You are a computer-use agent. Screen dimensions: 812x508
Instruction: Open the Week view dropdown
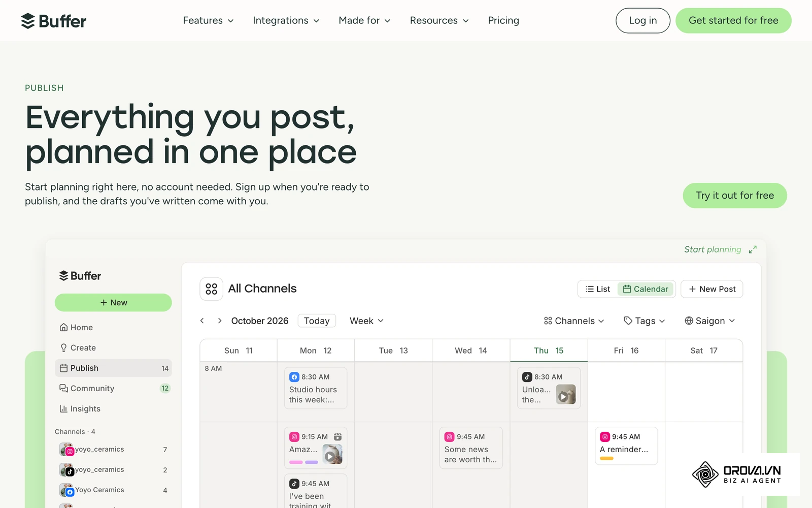366,321
